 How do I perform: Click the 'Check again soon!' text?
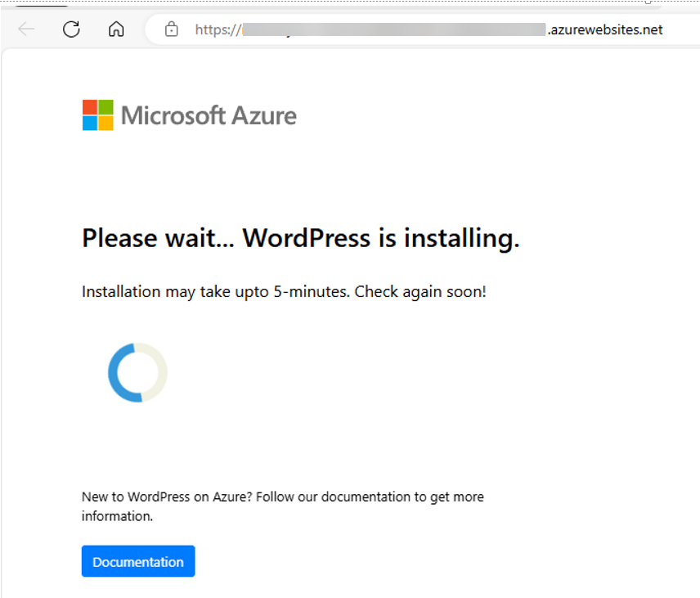[x=420, y=292]
